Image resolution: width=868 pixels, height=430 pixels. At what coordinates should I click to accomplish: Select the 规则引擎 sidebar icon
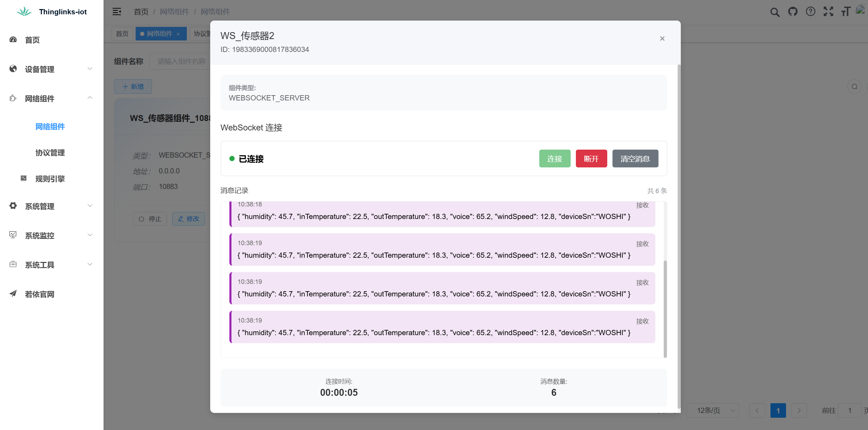tap(23, 178)
